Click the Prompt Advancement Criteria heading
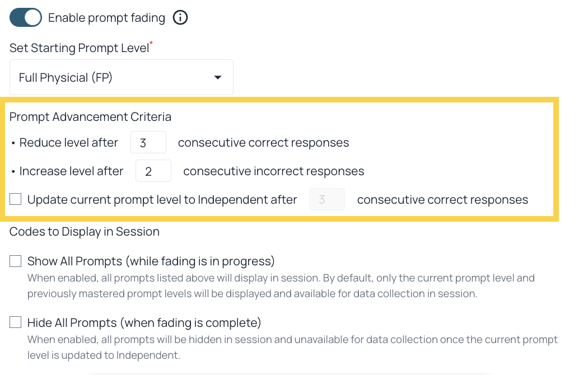The height and width of the screenshot is (375, 588). point(90,117)
